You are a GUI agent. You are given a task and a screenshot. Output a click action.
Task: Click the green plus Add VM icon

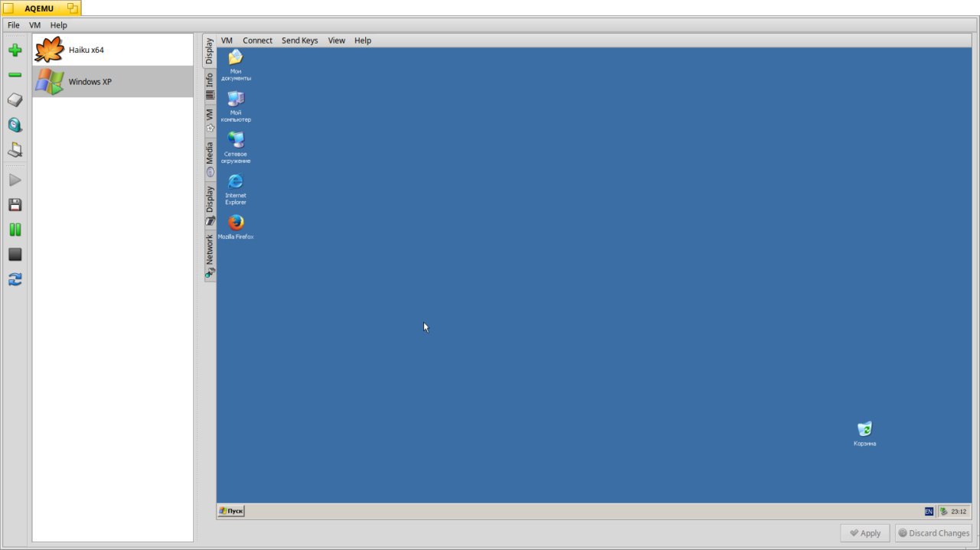15,50
